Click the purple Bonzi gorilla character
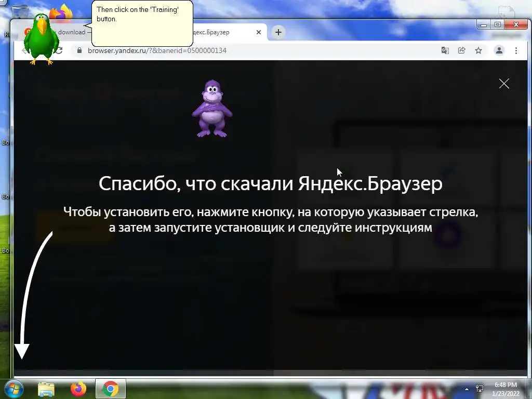Screen dimensions: 532x399 click(x=212, y=109)
